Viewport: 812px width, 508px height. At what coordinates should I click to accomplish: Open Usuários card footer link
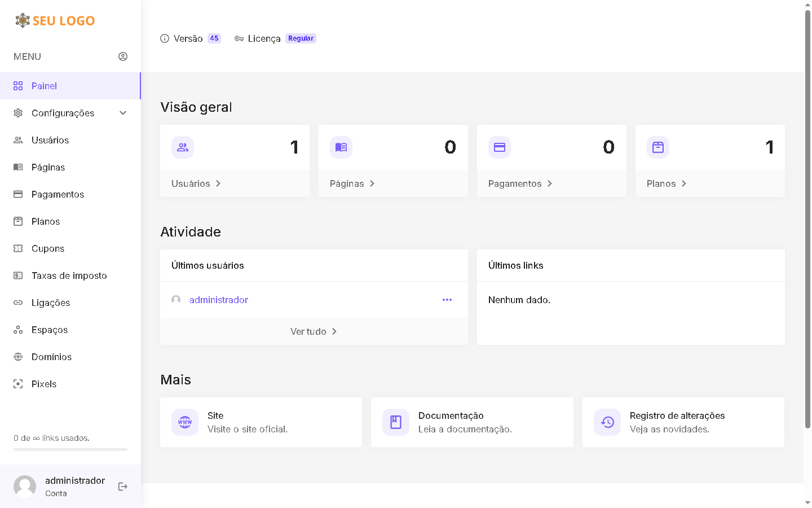(196, 183)
